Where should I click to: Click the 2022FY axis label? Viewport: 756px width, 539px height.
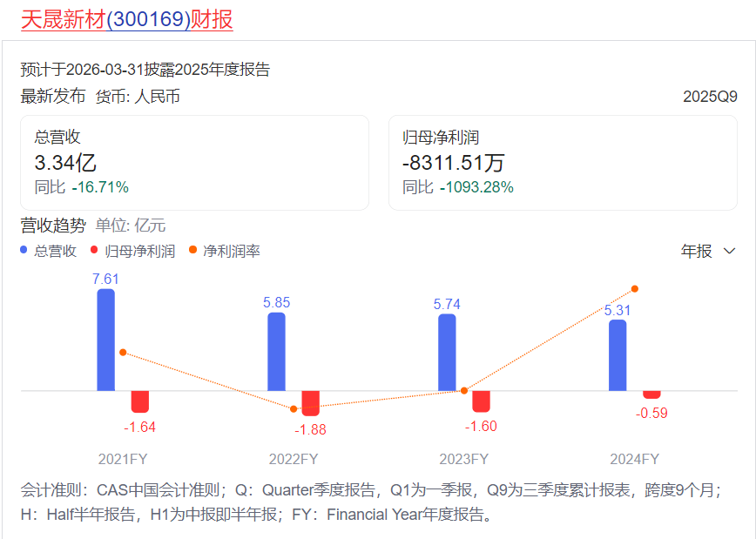click(294, 459)
